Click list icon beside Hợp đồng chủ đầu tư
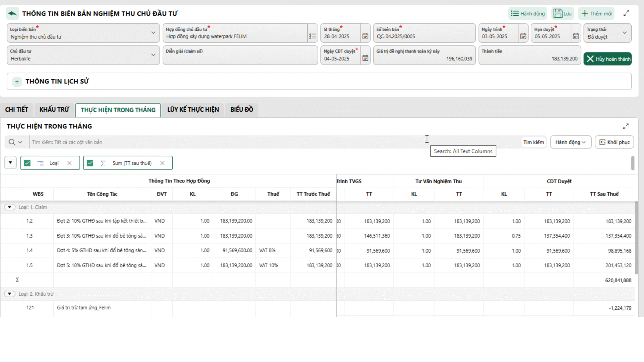 313,36
